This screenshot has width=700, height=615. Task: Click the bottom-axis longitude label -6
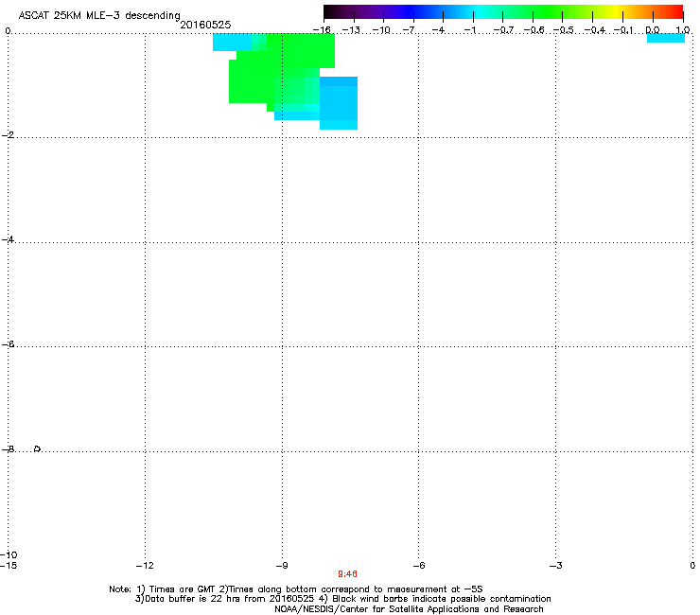tap(419, 566)
